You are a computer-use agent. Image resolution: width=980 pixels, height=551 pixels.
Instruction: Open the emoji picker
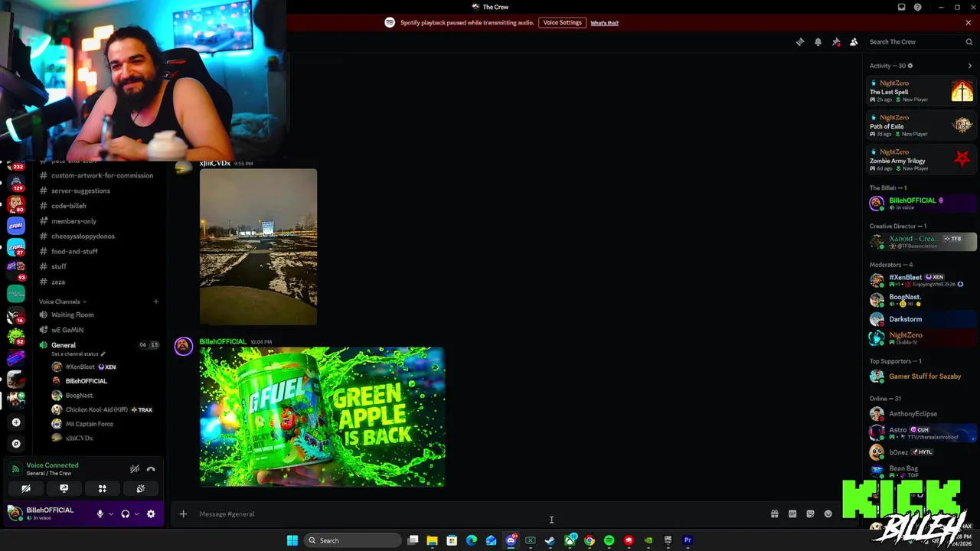828,514
